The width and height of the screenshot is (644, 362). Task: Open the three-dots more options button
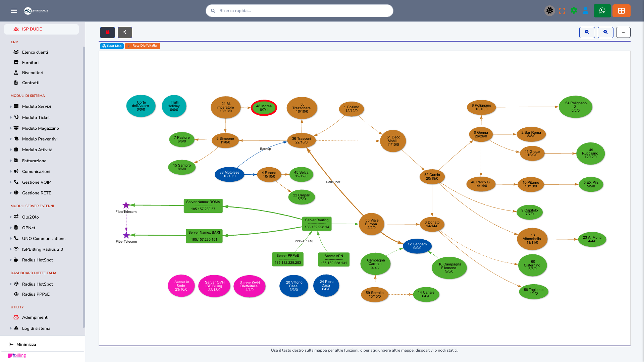(623, 32)
